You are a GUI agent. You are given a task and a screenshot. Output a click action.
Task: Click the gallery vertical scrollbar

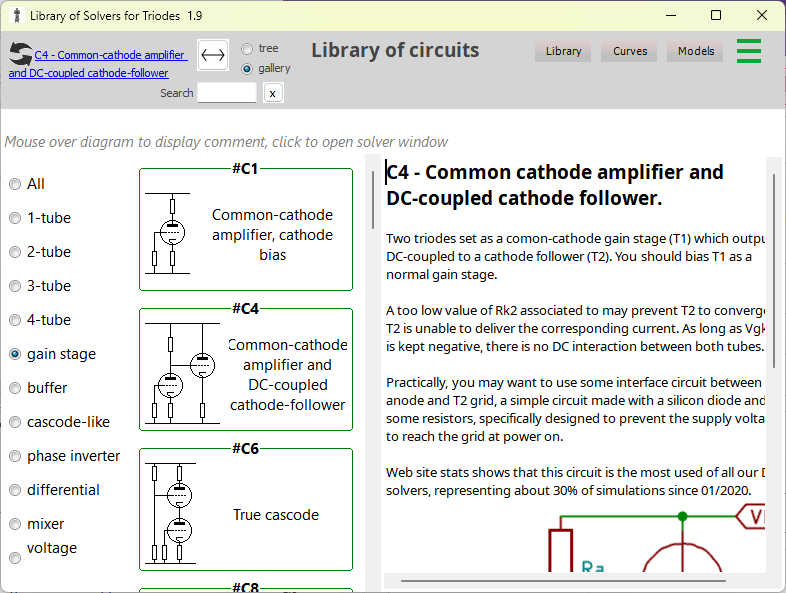tap(372, 201)
